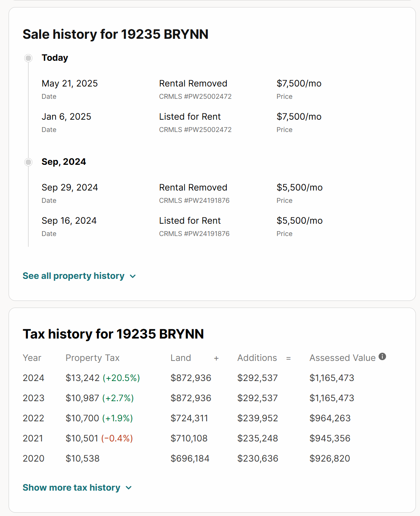The image size is (420, 516).
Task: Click the Today timeline marker dot
Action: coord(28,58)
